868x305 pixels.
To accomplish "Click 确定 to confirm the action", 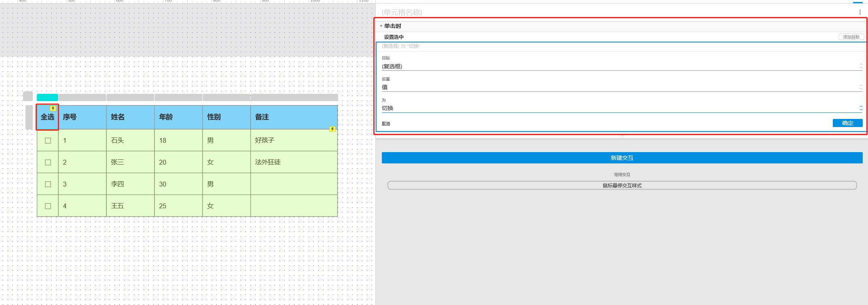I will [848, 123].
